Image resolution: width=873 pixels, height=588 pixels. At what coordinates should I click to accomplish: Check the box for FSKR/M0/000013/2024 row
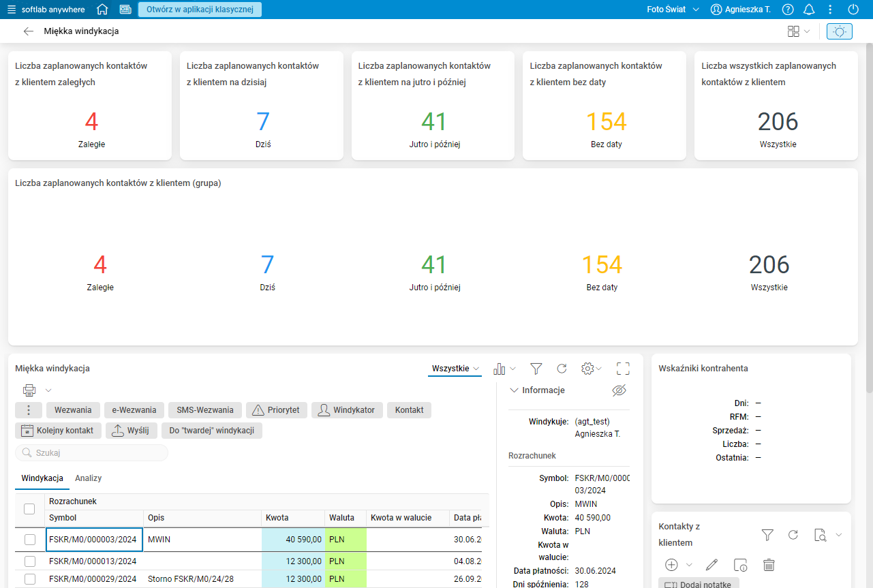[x=30, y=561]
